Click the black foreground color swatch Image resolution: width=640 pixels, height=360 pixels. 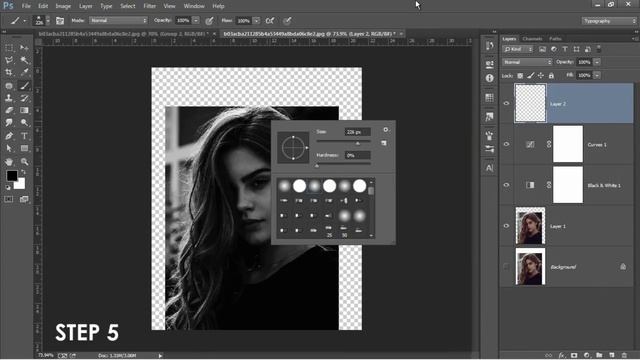[x=11, y=176]
